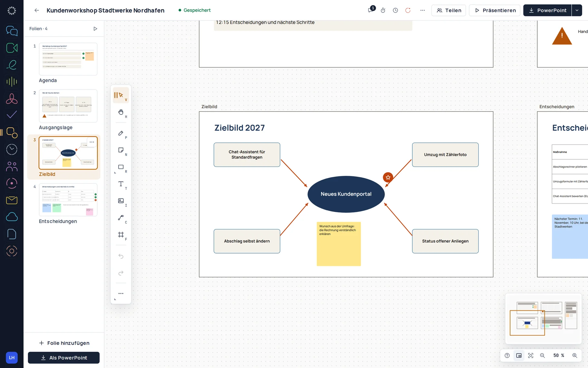Viewport: 588px width, 368px height.
Task: Toggle the minimap view
Action: (519, 355)
